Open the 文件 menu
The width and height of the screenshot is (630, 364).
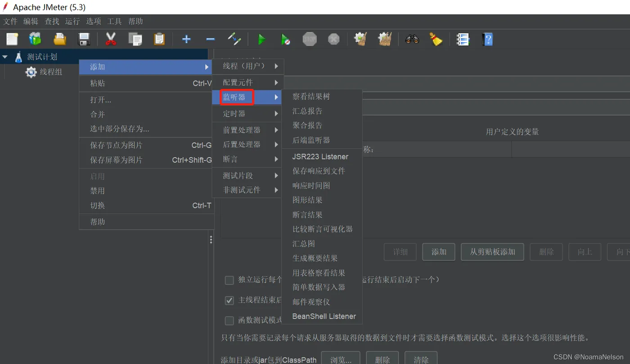click(10, 21)
